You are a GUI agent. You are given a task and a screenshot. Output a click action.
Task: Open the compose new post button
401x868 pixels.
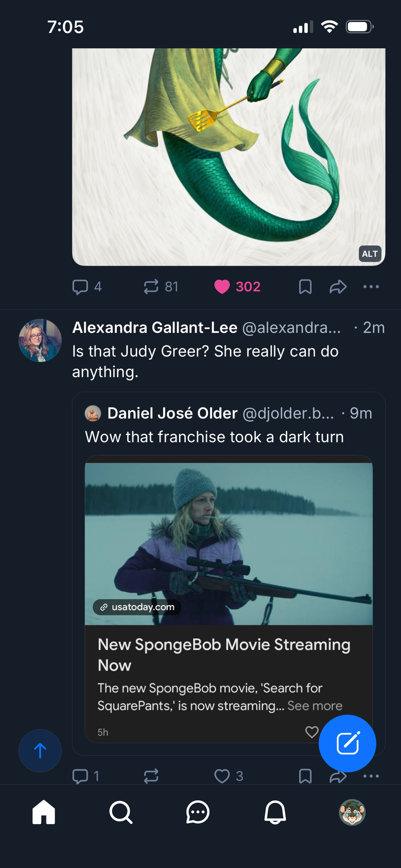tap(347, 743)
